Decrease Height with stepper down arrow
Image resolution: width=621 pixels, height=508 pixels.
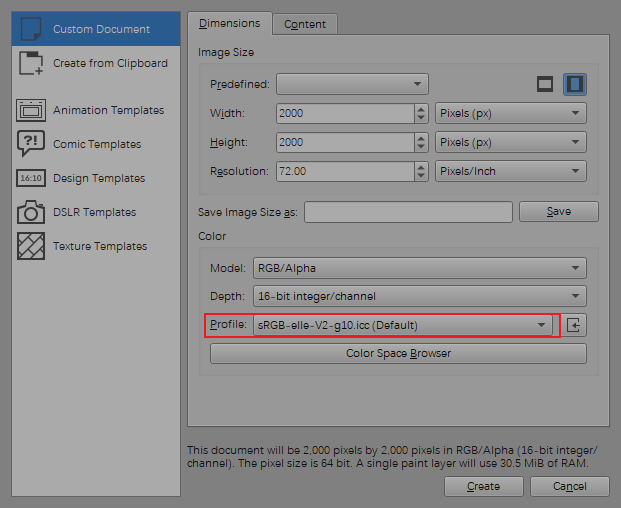click(421, 147)
